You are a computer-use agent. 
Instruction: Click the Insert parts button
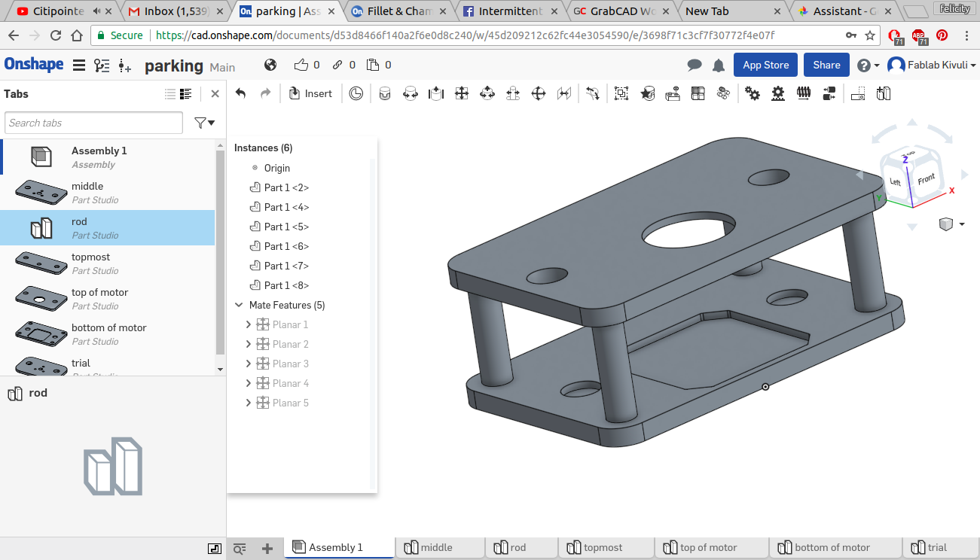(310, 93)
